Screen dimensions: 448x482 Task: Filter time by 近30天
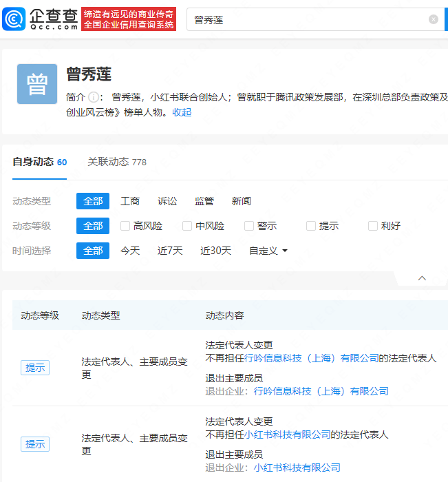click(x=215, y=251)
